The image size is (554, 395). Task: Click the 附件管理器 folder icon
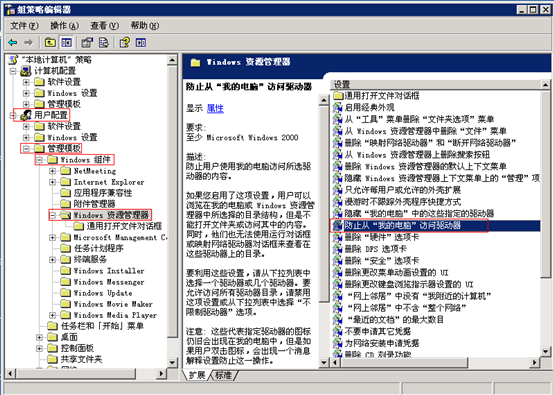click(x=65, y=204)
